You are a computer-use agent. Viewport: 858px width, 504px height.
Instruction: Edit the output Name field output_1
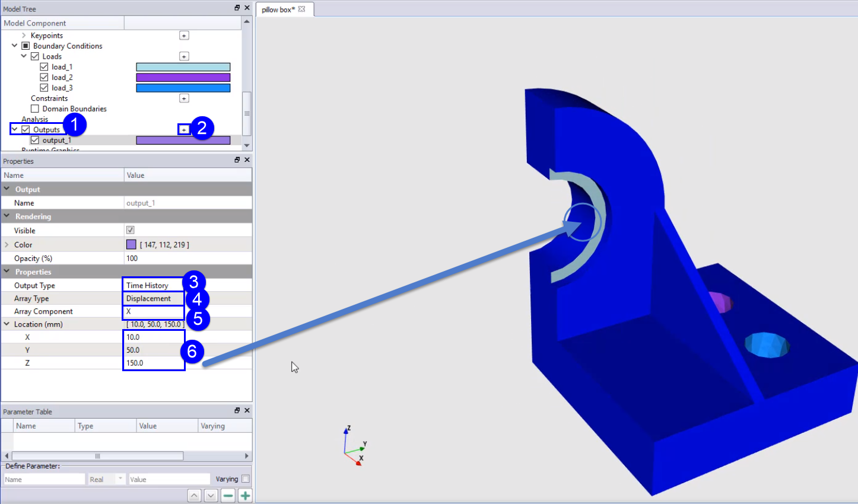point(188,203)
